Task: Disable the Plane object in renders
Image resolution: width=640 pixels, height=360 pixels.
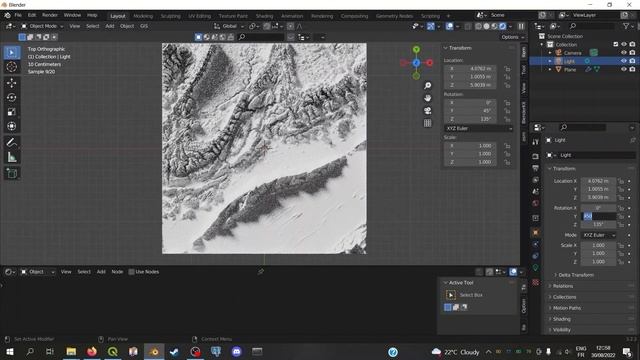Action: pos(632,69)
